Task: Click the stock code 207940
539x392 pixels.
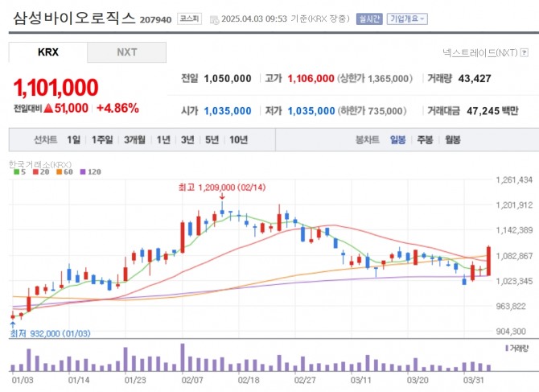Action: tap(155, 20)
